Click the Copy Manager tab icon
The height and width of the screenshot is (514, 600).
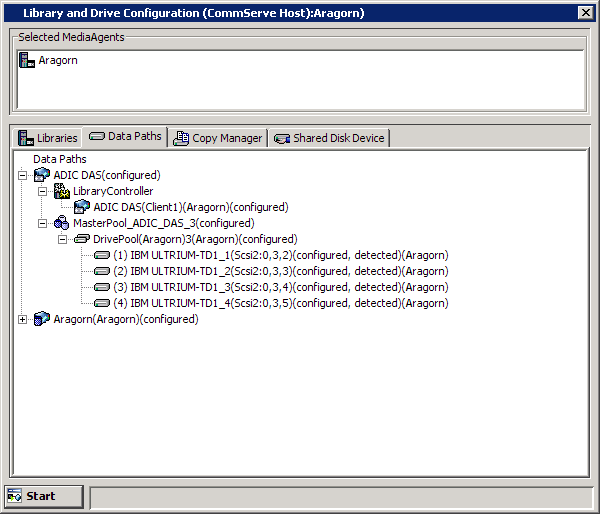(181, 138)
